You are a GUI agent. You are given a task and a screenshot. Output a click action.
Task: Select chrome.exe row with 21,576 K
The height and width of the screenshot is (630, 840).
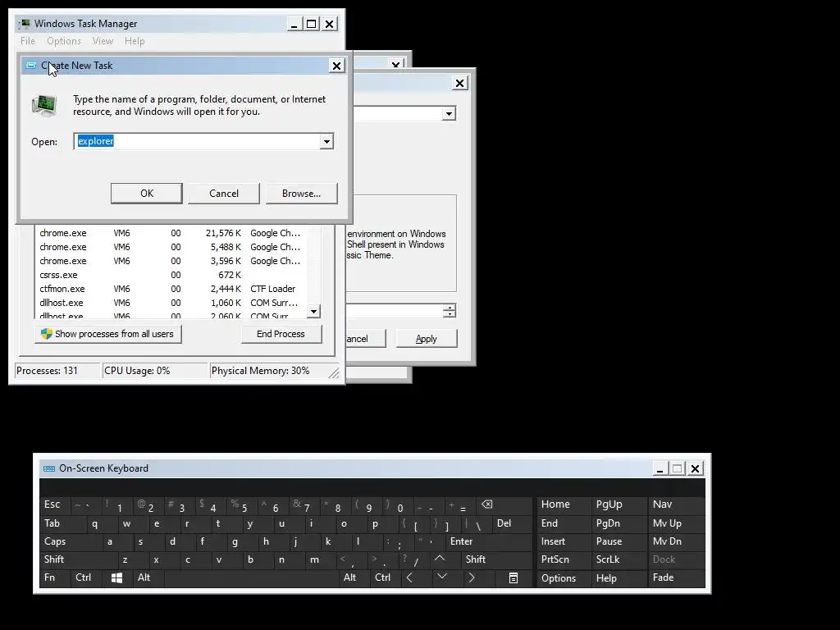point(171,233)
